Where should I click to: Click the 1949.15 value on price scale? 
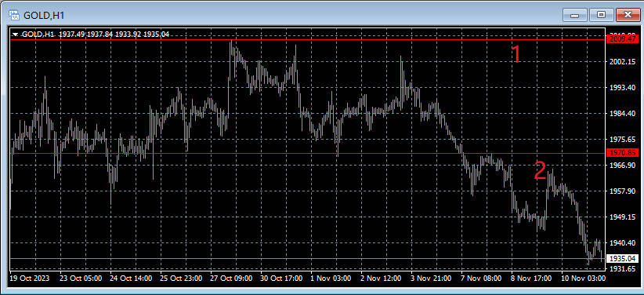coord(624,217)
